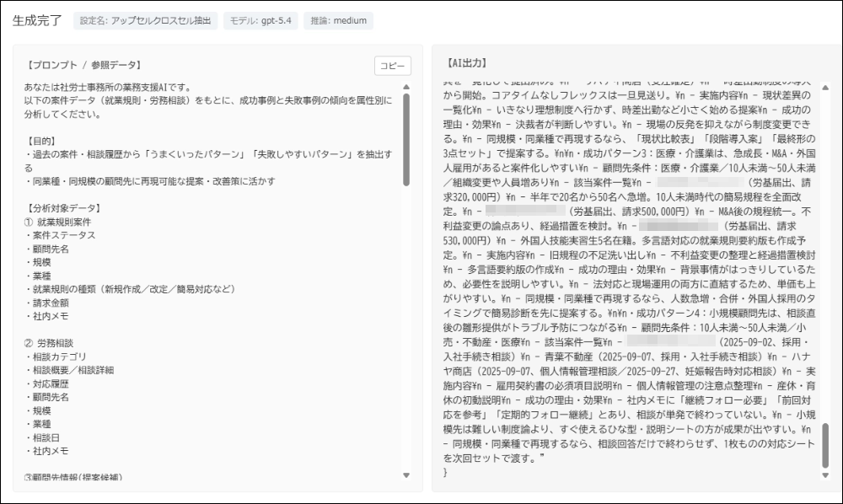Click the 設定名: アップセルクロスセル抽出 tag
Viewport: 843px width, 504px height.
tap(145, 21)
